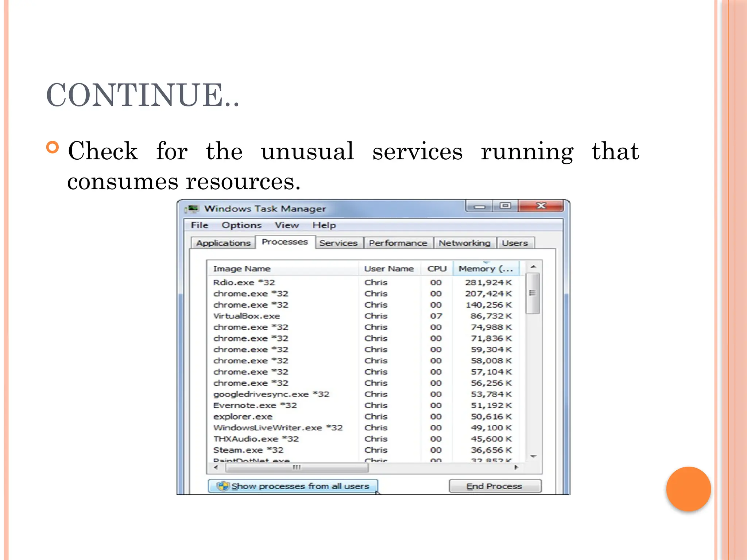Select the Rdio.exe *32 process
This screenshot has height=560, width=747.
(x=367, y=283)
